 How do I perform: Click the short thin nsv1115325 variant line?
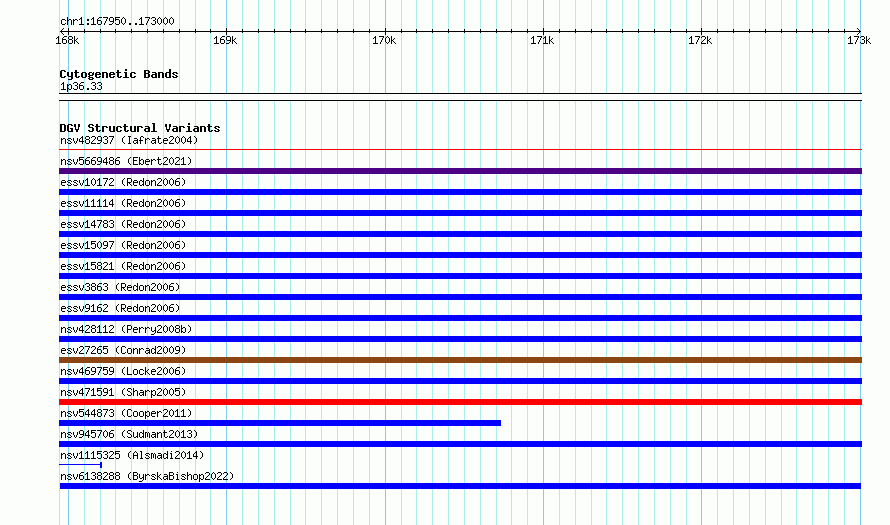81,465
